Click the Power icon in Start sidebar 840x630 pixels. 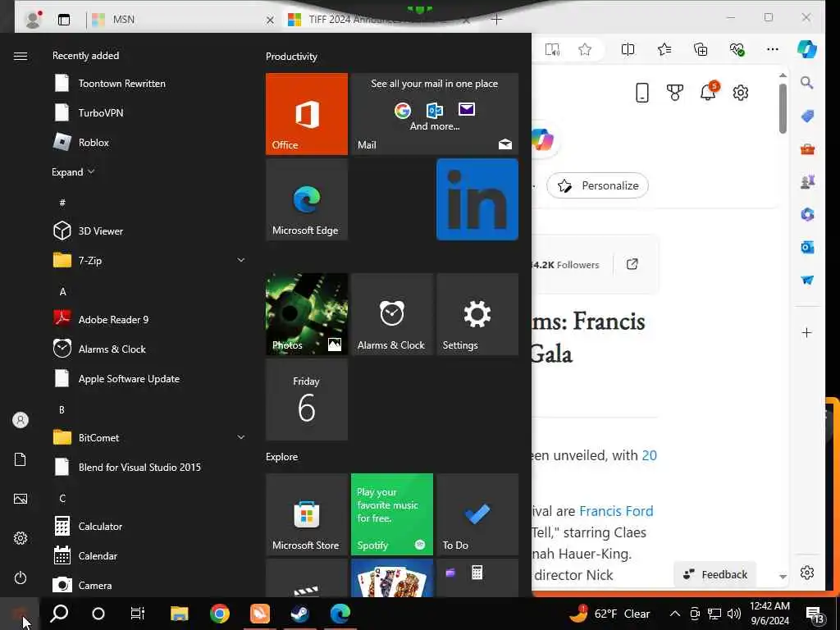(x=21, y=577)
